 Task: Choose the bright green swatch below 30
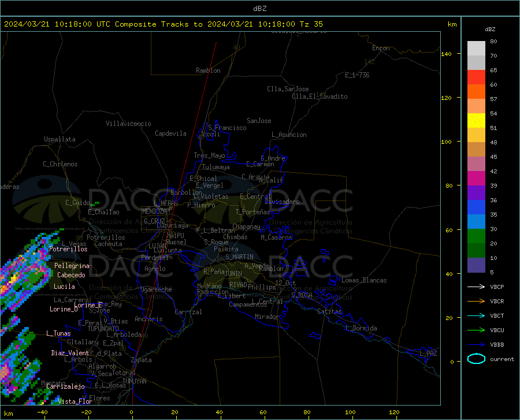476,236
